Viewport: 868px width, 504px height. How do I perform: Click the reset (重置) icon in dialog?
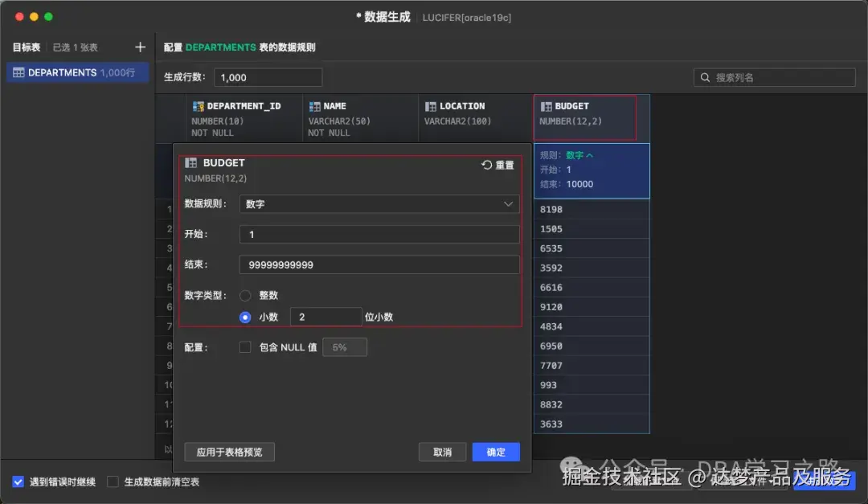pyautogui.click(x=486, y=165)
